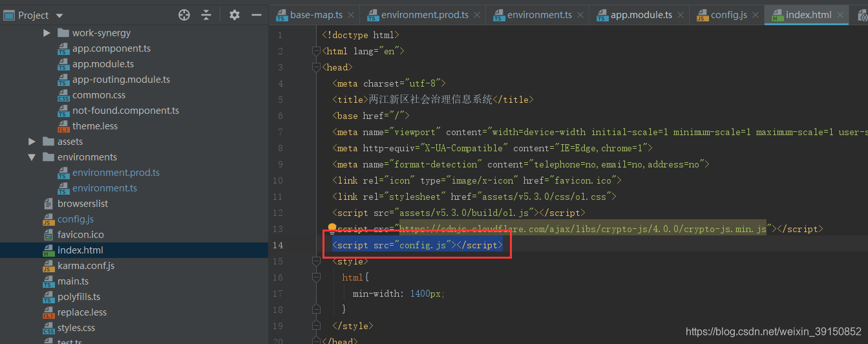Select common.css in project tree
The width and height of the screenshot is (868, 344).
(x=99, y=95)
